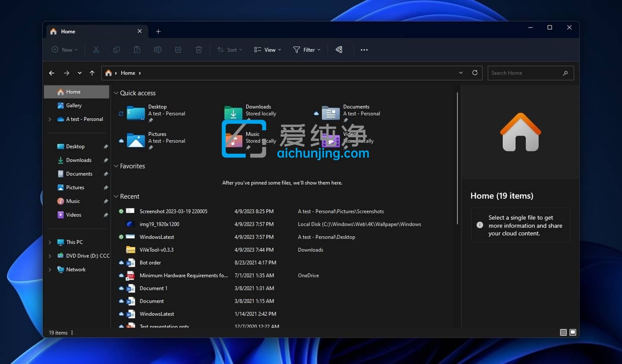The image size is (622, 364).
Task: Expand A test - Personal tree node
Action: tap(50, 119)
